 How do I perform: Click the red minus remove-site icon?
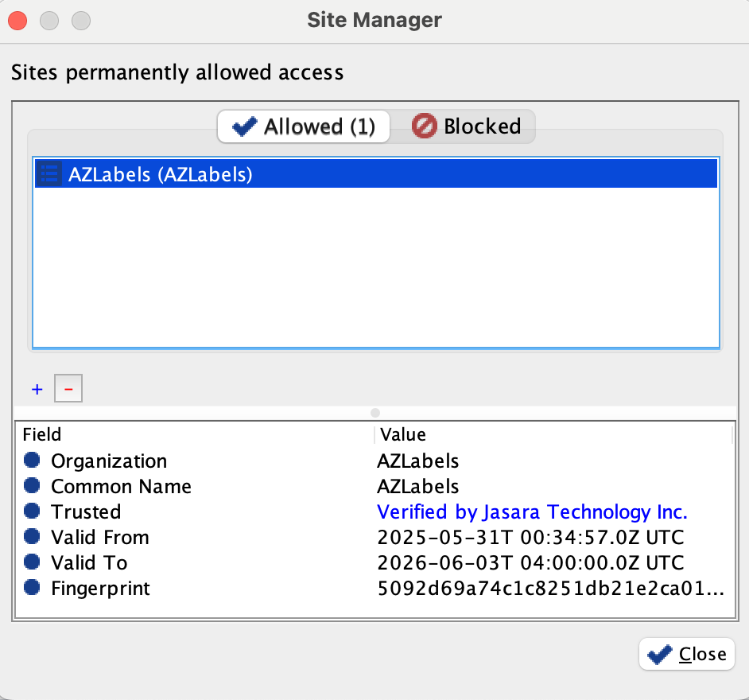pyautogui.click(x=68, y=390)
